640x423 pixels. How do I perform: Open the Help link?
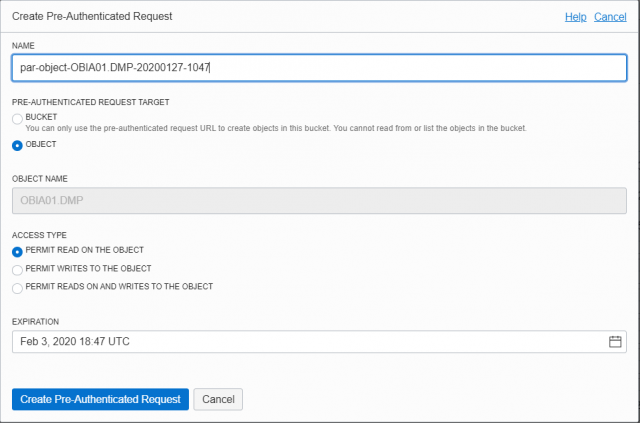(576, 17)
